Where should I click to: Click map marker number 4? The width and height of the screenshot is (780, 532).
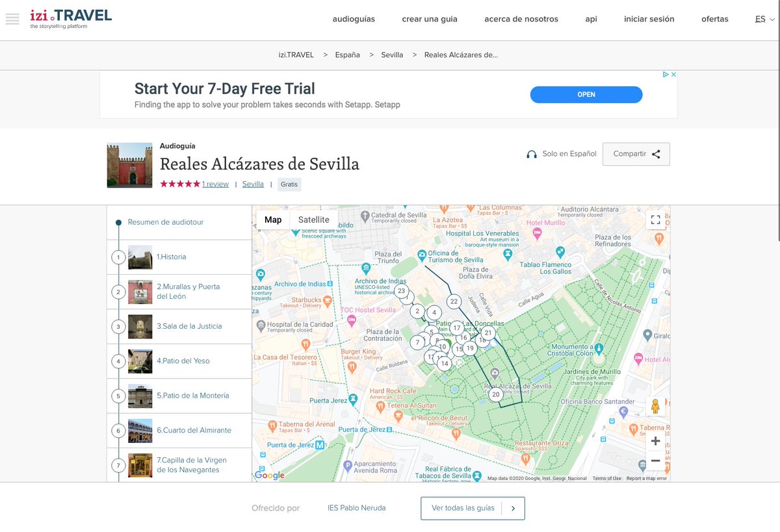point(434,312)
